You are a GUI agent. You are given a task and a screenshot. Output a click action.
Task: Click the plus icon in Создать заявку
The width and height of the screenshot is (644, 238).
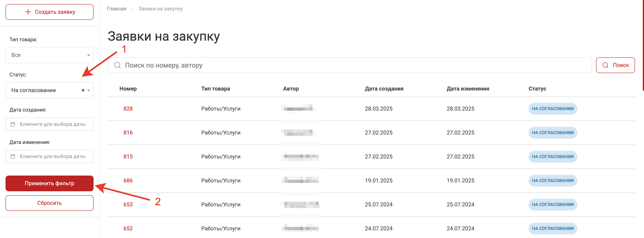28,12
